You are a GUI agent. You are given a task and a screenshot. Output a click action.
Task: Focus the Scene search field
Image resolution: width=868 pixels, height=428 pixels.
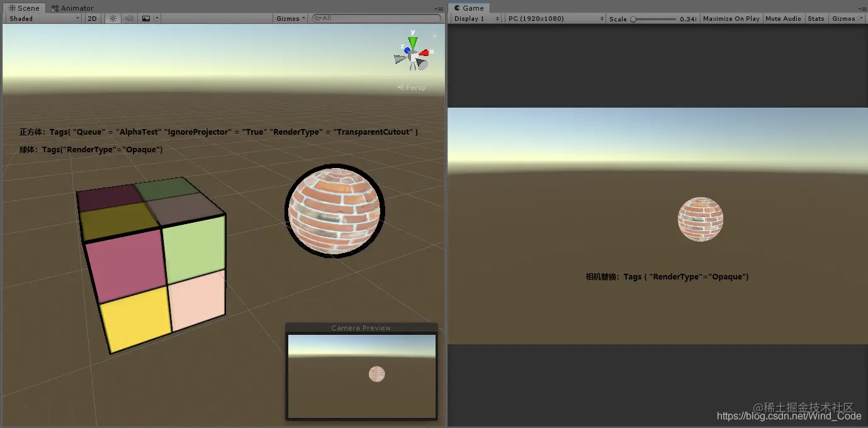(376, 18)
